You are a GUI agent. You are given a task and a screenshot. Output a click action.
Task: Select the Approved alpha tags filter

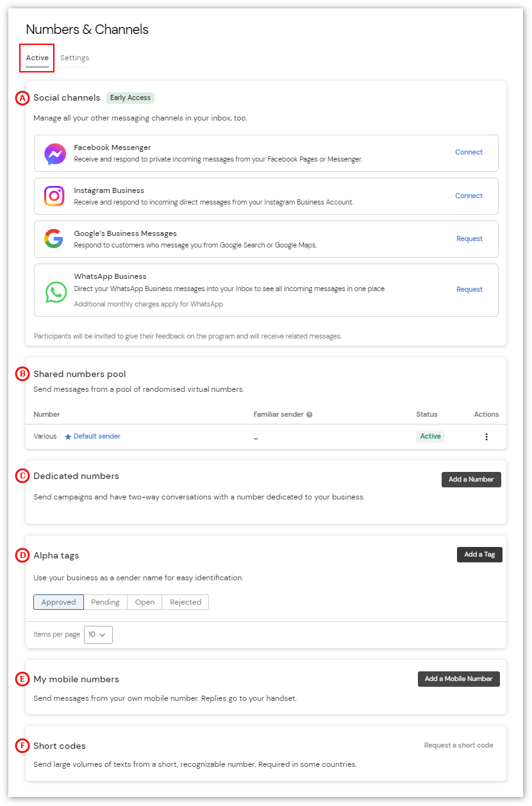[58, 601]
